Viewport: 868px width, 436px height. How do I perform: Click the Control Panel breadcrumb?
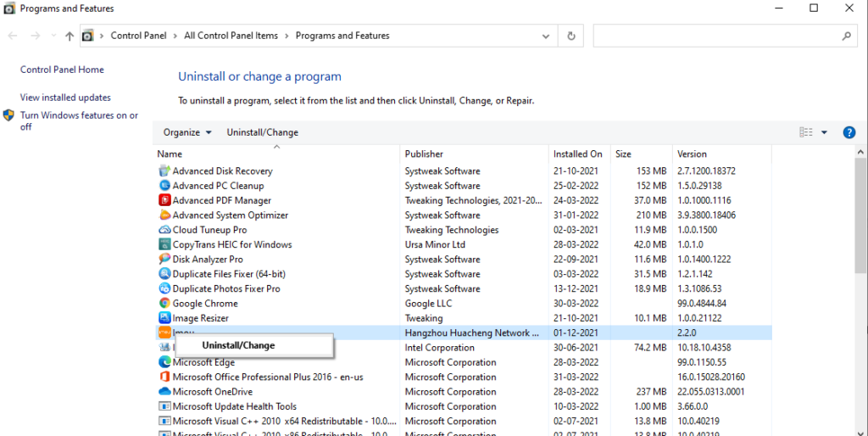[138, 36]
